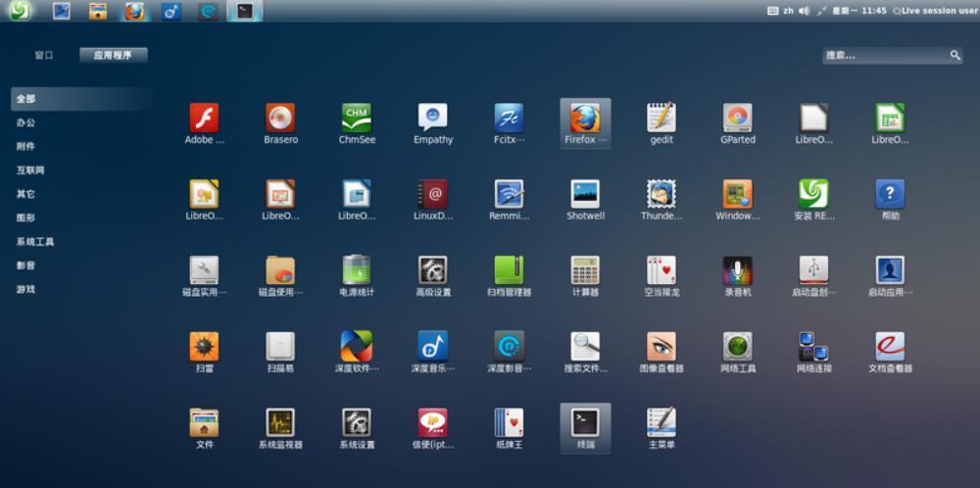This screenshot has height=488, width=980.
Task: Open Firefox from the top panel
Action: click(134, 11)
